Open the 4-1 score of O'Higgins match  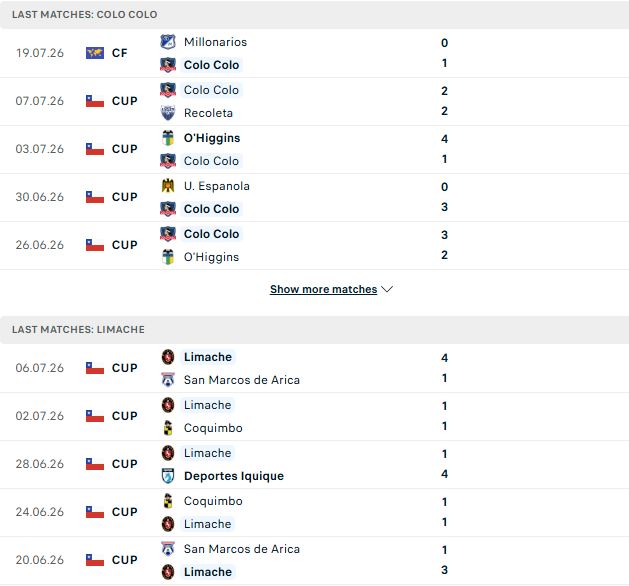444,149
